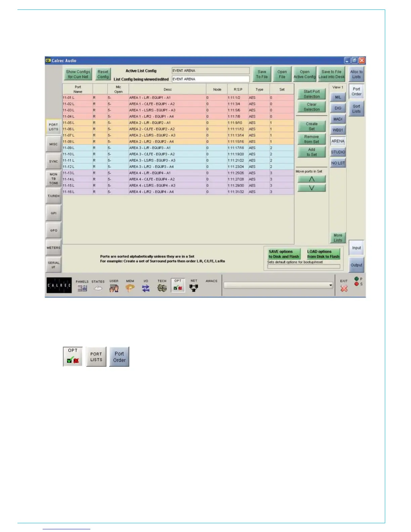Image resolution: width=411 pixels, height=532 pixels.
Task: Click Open Active Config button
Action: (305, 74)
